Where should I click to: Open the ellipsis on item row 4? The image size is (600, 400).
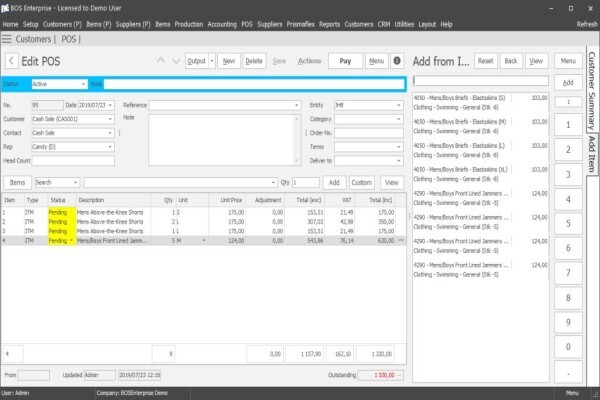coord(400,240)
